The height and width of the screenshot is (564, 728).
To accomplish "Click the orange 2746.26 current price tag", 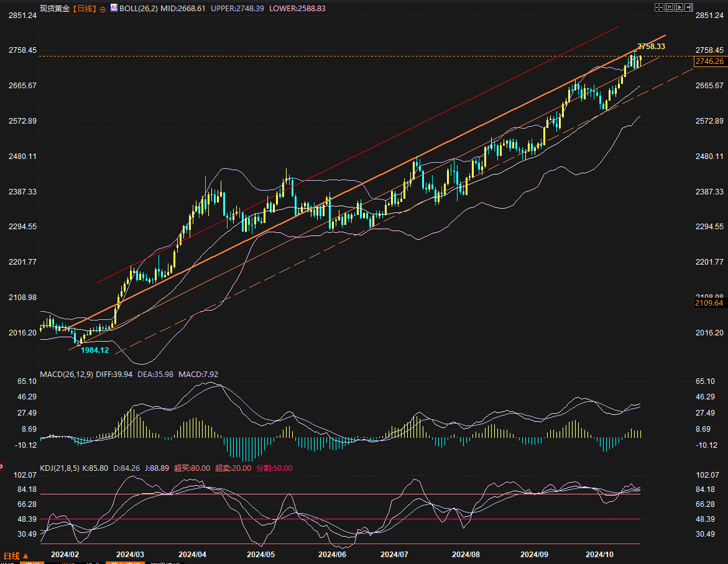I will pyautogui.click(x=709, y=61).
